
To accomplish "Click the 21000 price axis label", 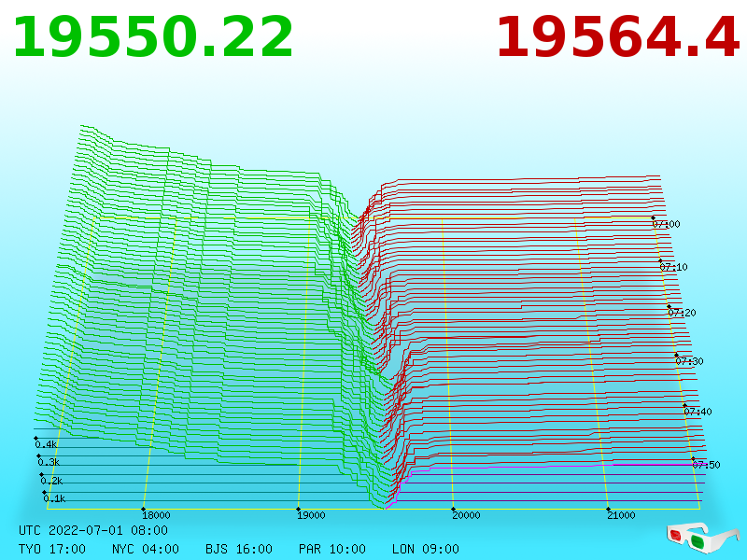I will coord(621,515).
